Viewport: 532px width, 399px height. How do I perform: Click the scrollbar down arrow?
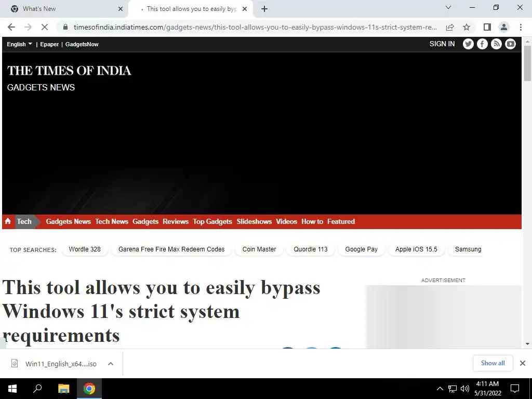coord(527,344)
